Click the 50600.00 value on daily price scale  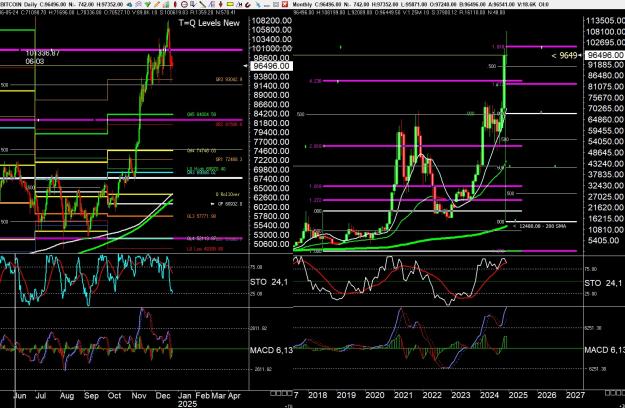271,244
